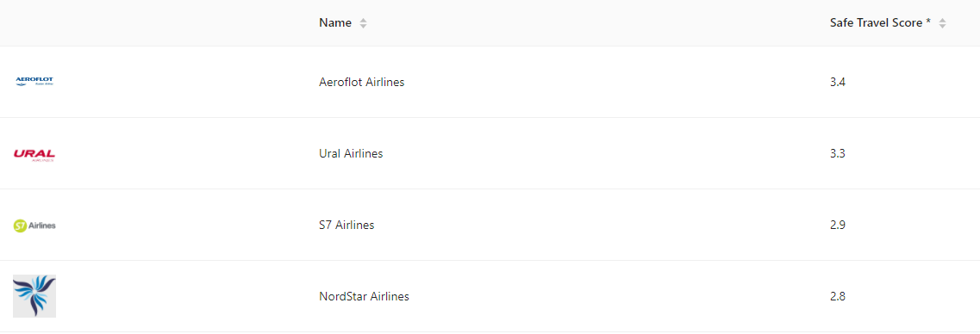
Task: Open Aeroflot Airlines name entry
Action: 362,82
